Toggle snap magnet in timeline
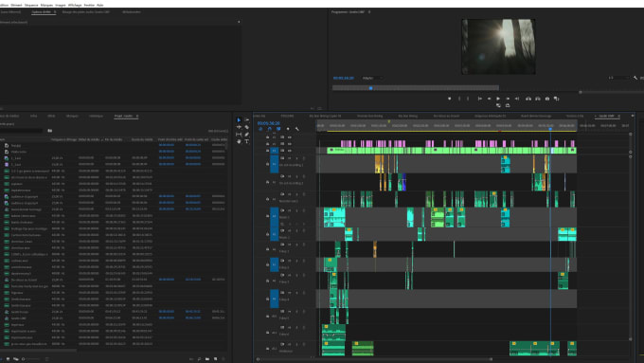 [x=269, y=129]
